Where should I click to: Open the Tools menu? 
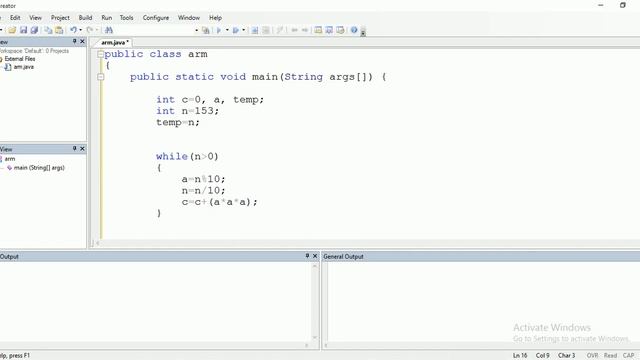(x=127, y=18)
